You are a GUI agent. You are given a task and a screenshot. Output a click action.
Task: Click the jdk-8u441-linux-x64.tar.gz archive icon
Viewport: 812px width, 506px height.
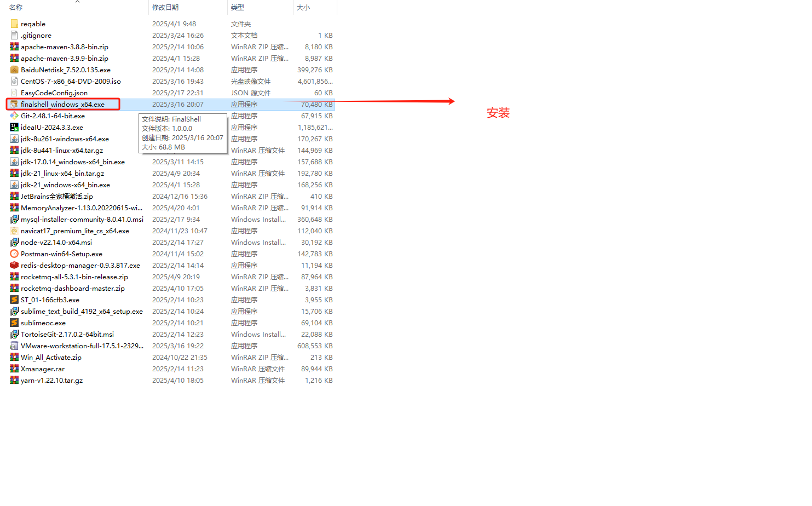tap(14, 150)
